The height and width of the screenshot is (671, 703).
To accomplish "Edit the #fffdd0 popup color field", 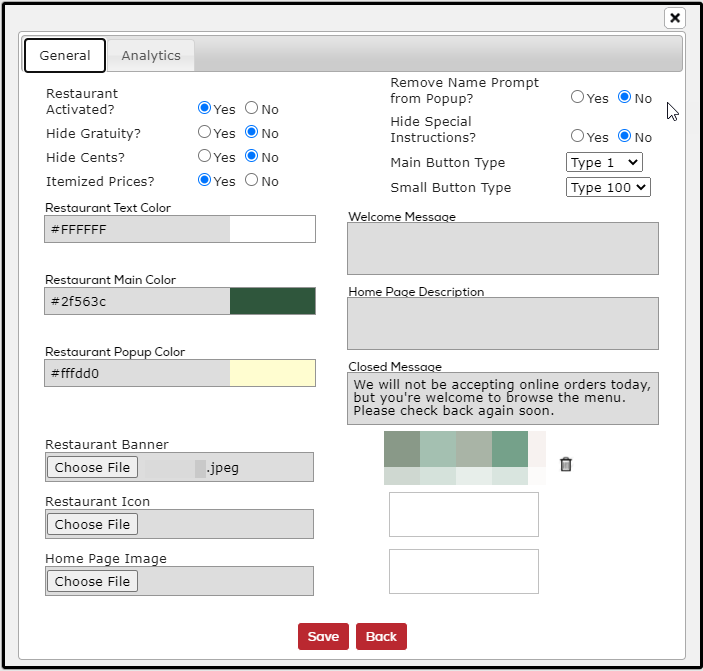I will point(137,373).
